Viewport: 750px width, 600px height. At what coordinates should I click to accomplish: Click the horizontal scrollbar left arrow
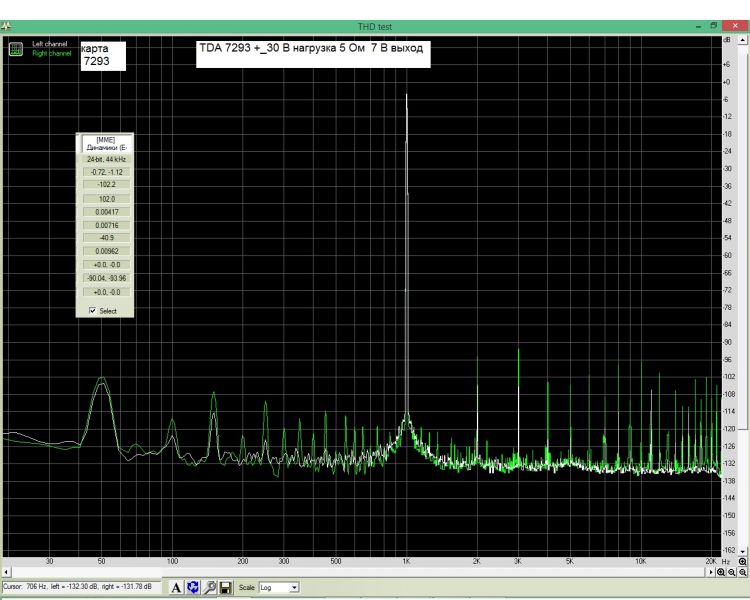click(x=5, y=570)
